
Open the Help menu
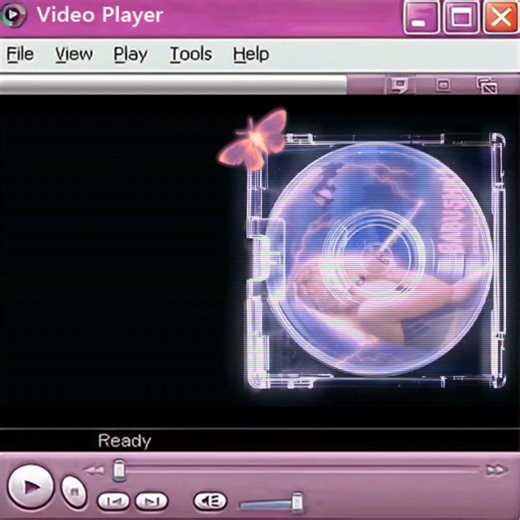tap(251, 54)
